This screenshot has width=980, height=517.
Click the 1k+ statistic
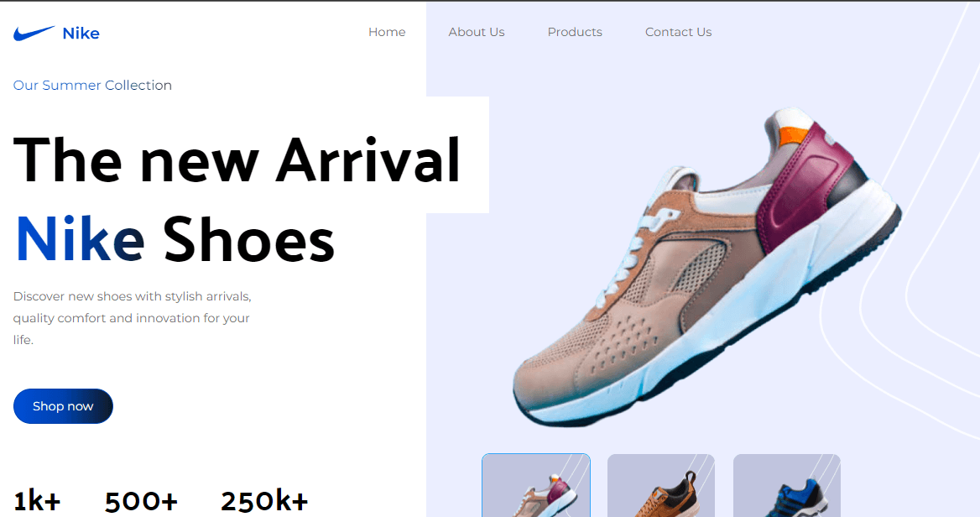tap(37, 501)
